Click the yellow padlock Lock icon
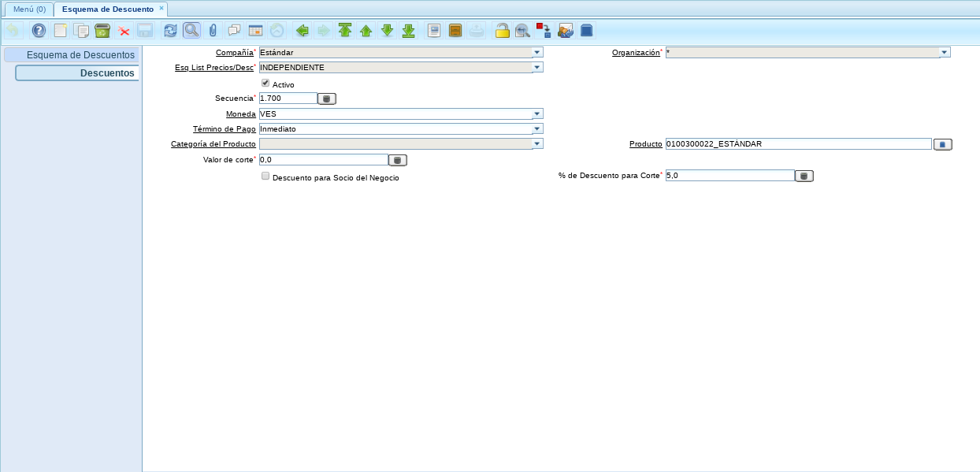The image size is (980, 472). click(x=502, y=31)
